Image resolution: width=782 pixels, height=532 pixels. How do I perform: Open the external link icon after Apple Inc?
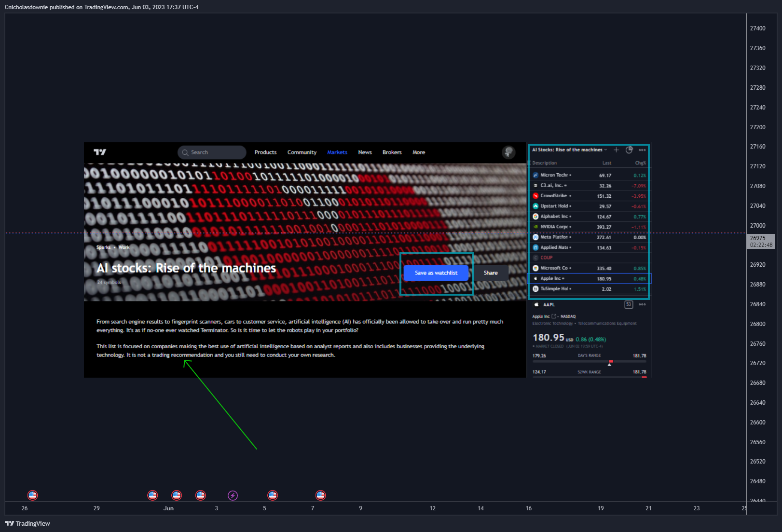[x=554, y=316]
